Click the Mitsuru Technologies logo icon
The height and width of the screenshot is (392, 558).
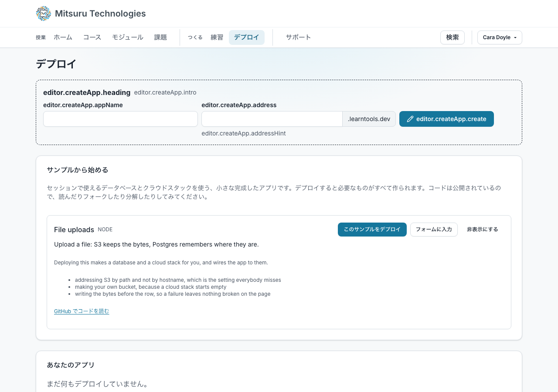pos(44,14)
